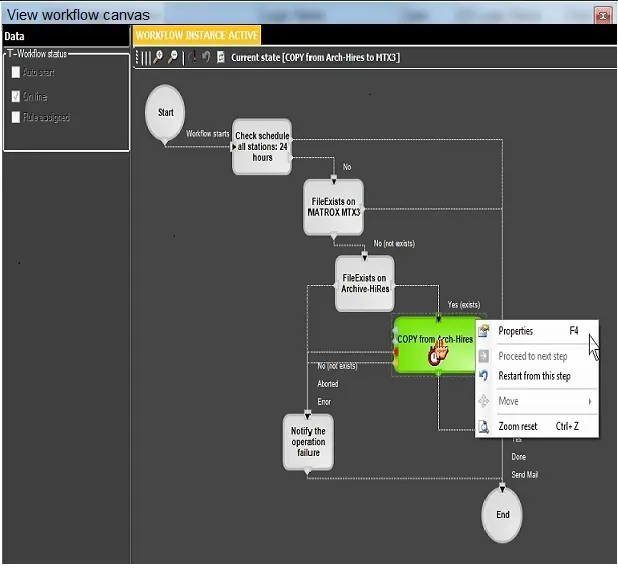Toggle the Auto start checkbox
618x569 pixels.
[15, 73]
